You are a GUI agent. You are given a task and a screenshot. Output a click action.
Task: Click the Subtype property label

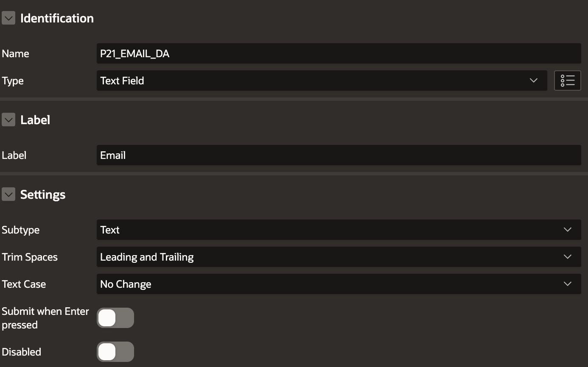click(x=21, y=230)
